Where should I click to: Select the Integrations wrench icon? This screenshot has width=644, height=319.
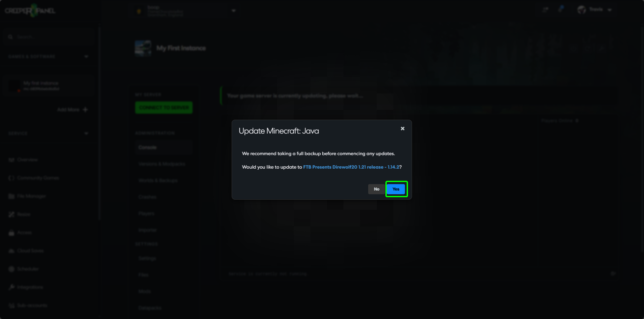(11, 287)
